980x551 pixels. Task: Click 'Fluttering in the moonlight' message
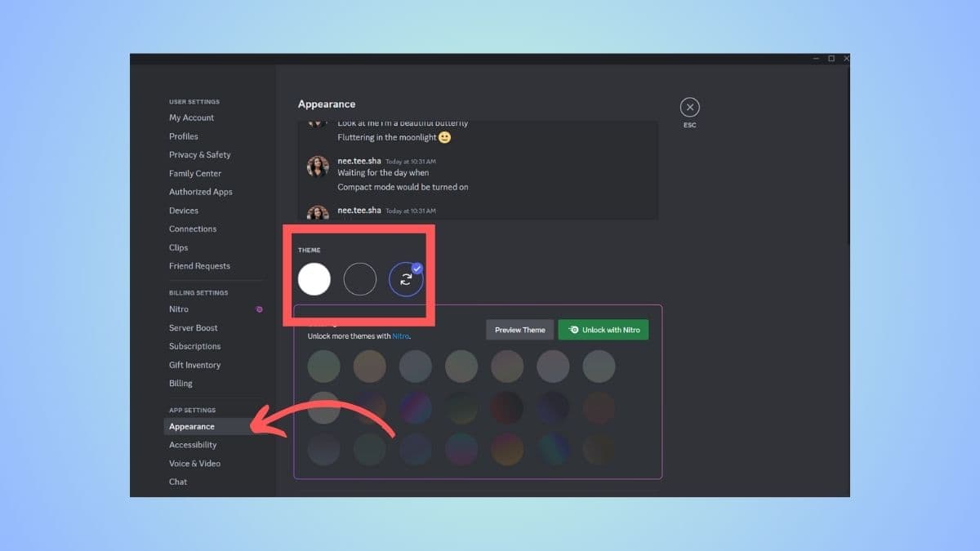pos(387,138)
